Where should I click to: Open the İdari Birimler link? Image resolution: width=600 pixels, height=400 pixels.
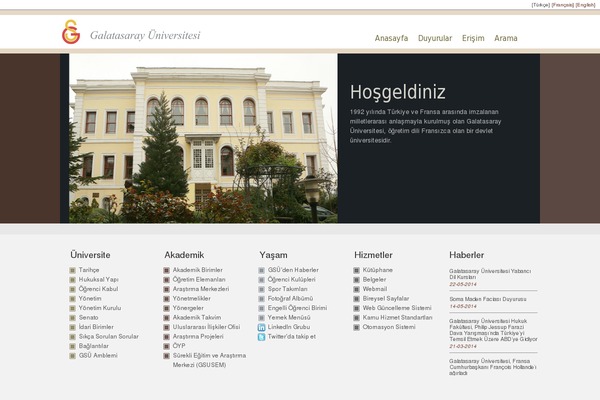pyautogui.click(x=96, y=327)
